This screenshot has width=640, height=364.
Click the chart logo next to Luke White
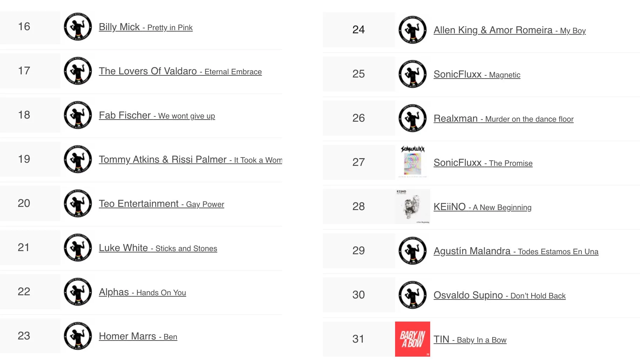(78, 248)
